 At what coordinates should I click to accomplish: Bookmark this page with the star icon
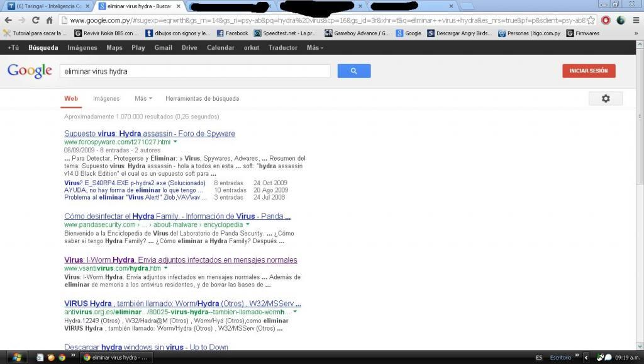pos(591,20)
